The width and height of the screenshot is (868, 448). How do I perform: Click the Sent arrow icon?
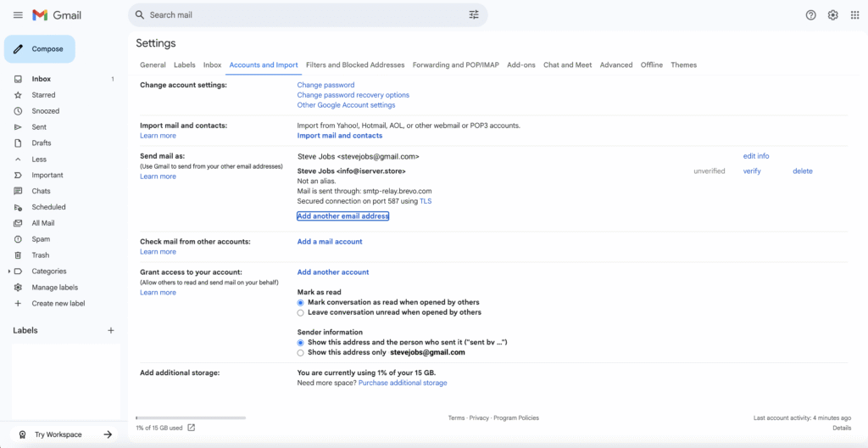click(x=18, y=127)
